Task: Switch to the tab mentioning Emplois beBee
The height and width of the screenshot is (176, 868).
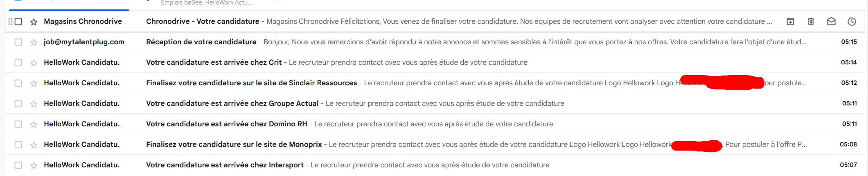Action: tap(206, 3)
